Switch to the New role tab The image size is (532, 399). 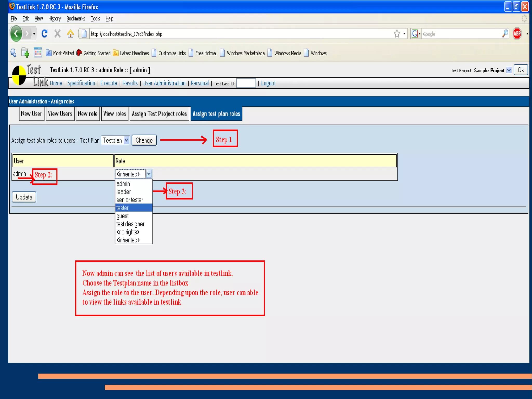[x=88, y=114]
